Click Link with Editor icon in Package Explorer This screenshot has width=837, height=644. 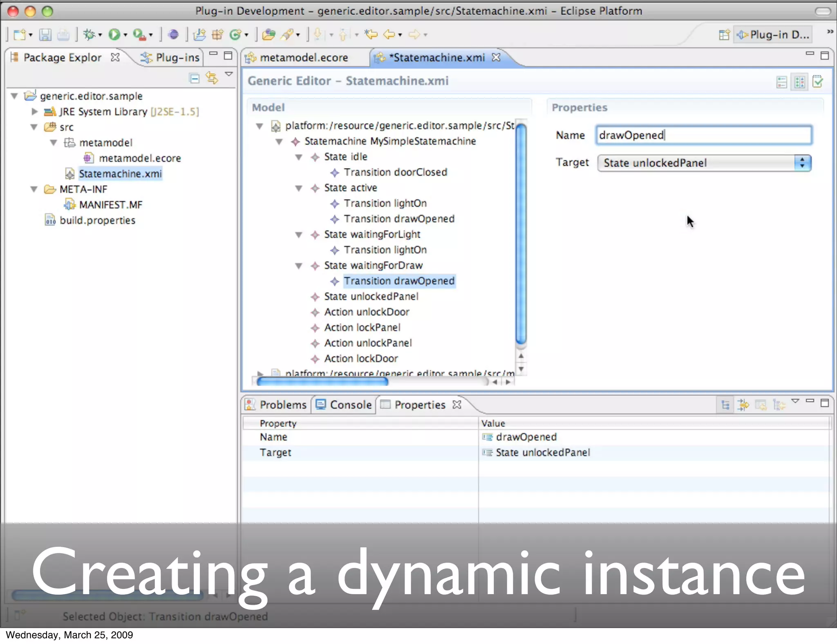click(x=212, y=77)
